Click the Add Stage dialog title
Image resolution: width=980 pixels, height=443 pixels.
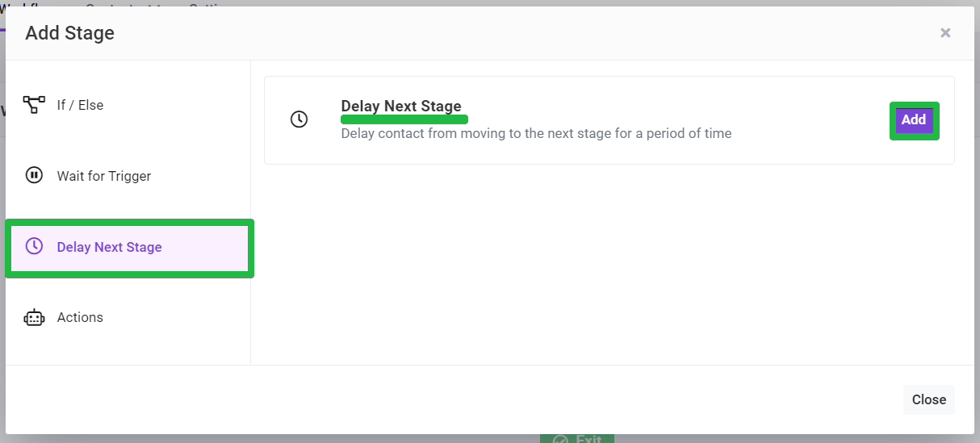(69, 33)
